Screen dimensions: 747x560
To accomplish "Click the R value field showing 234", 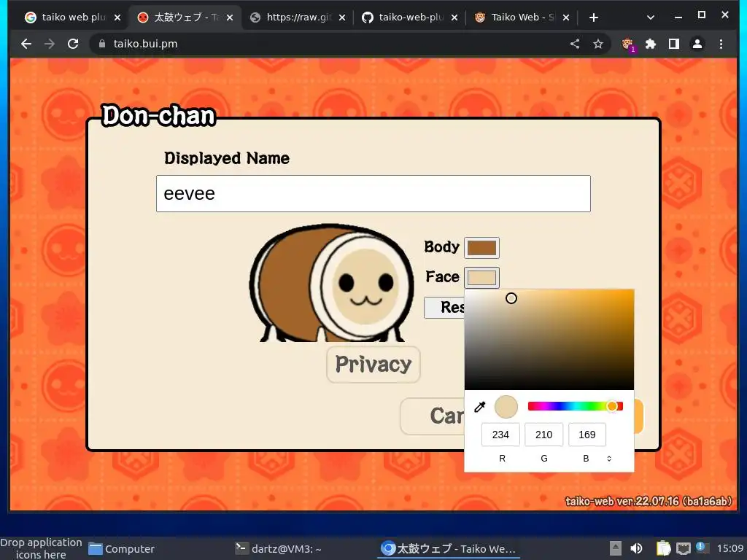I will point(500,435).
